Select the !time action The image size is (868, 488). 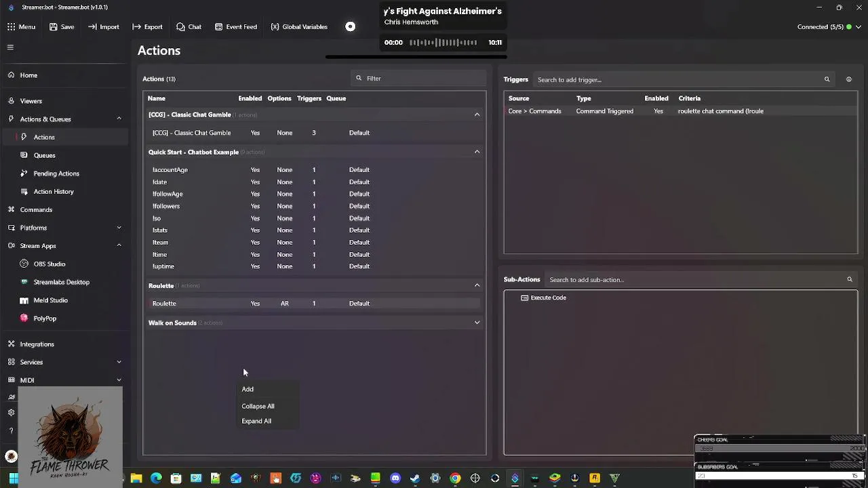(x=314, y=255)
